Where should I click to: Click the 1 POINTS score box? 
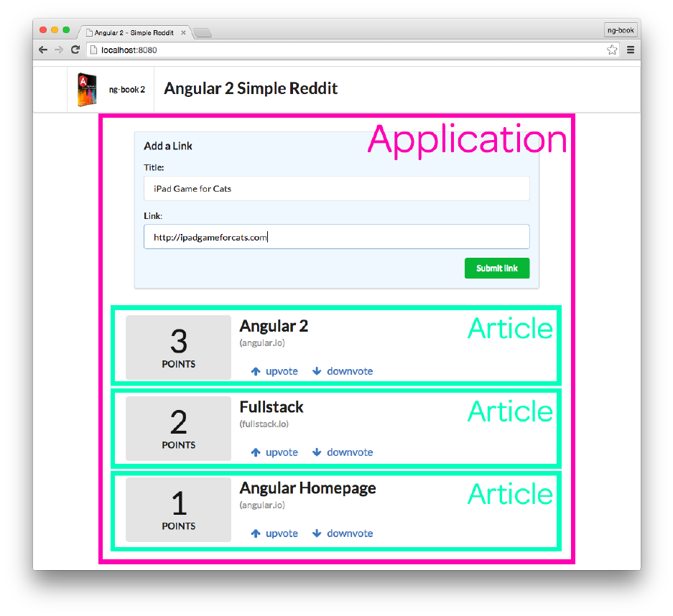point(179,510)
